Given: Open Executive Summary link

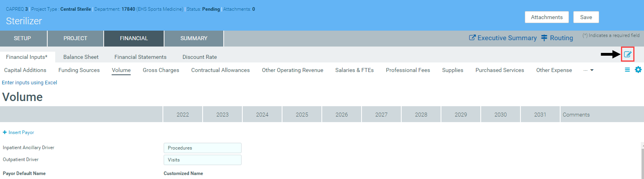Looking at the screenshot, I should click(x=503, y=38).
